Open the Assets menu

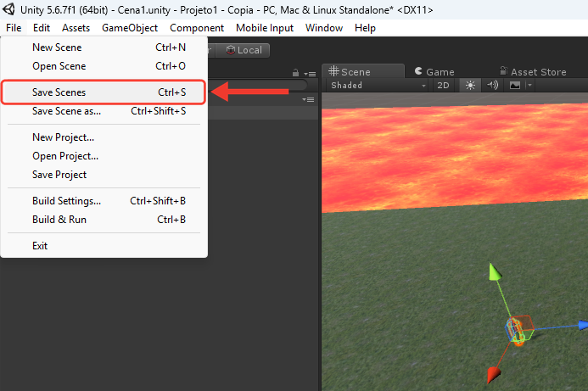76,28
